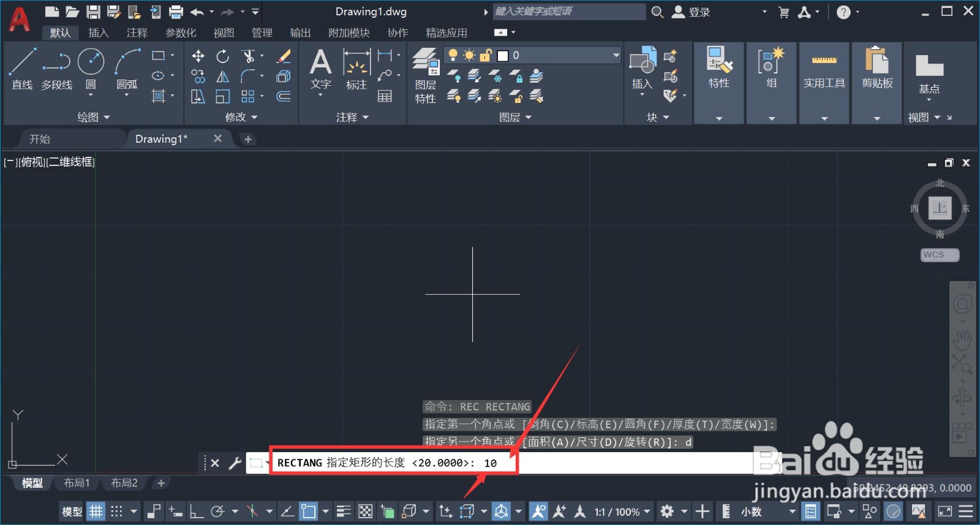Toggle transparency checker icon in status bar
980x525 pixels.
366,511
